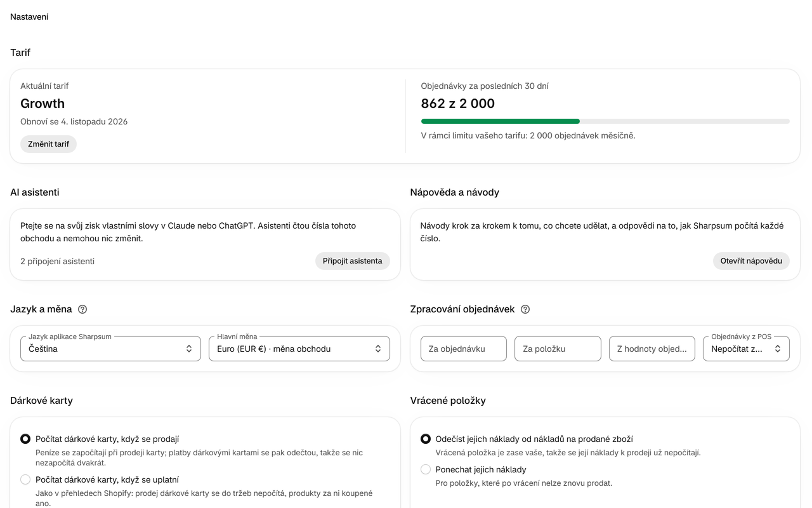Open help icon beside Jazyk a měna
Screen dimensions: 812x508
82,309
